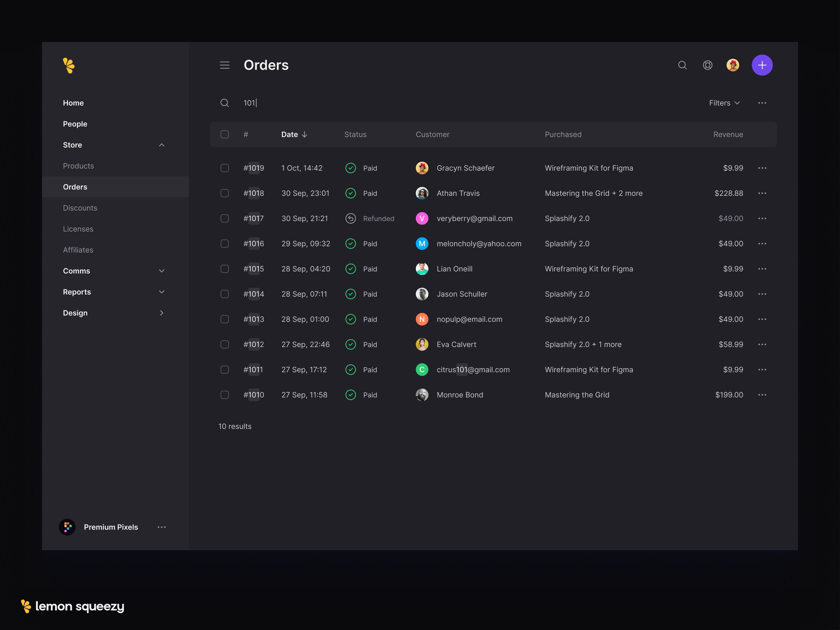This screenshot has height=630, width=840.
Task: Open the header search icon
Action: coord(682,65)
